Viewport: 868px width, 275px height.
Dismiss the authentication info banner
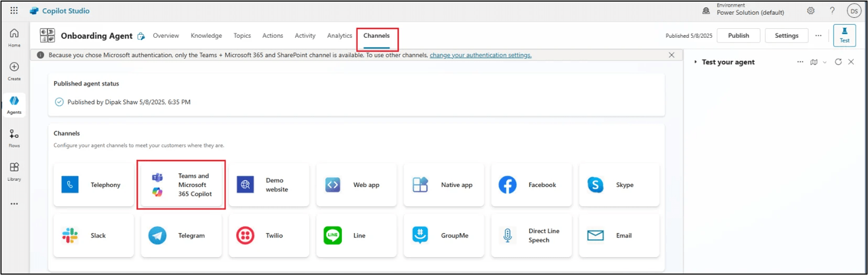[671, 55]
